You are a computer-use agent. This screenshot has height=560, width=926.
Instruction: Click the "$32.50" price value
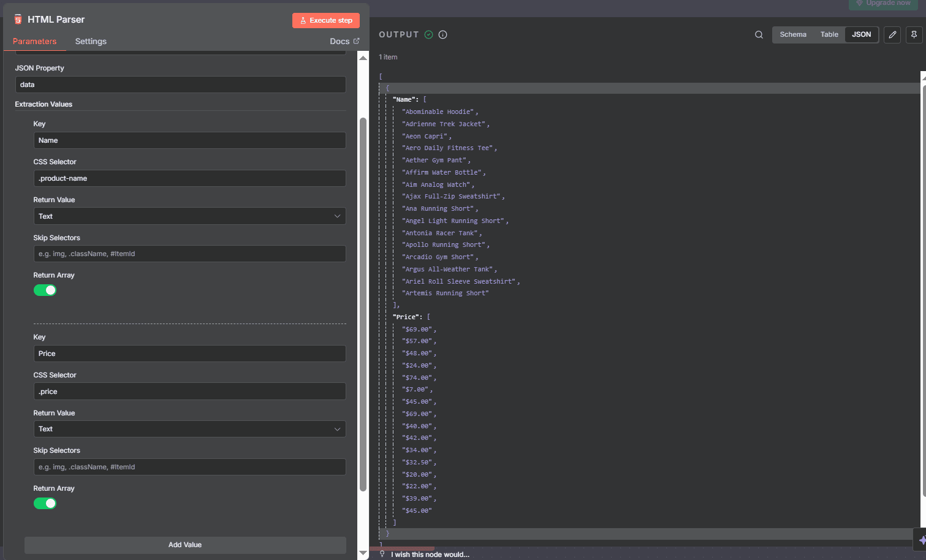click(x=417, y=462)
